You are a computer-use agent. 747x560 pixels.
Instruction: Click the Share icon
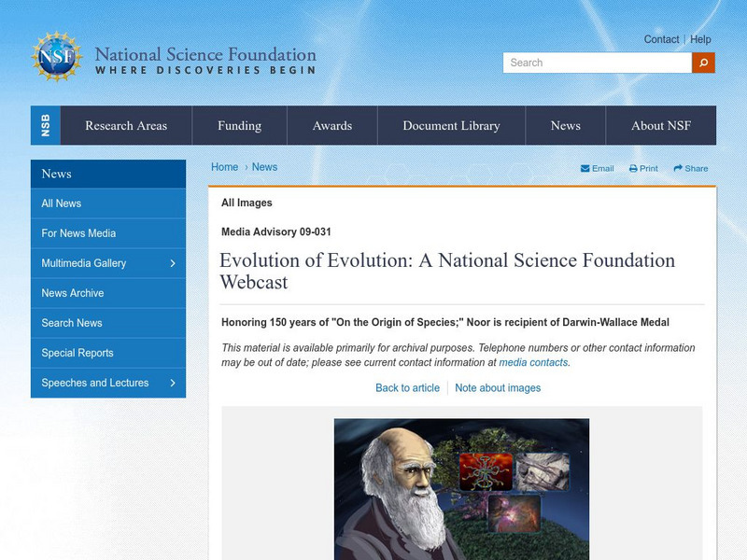679,169
